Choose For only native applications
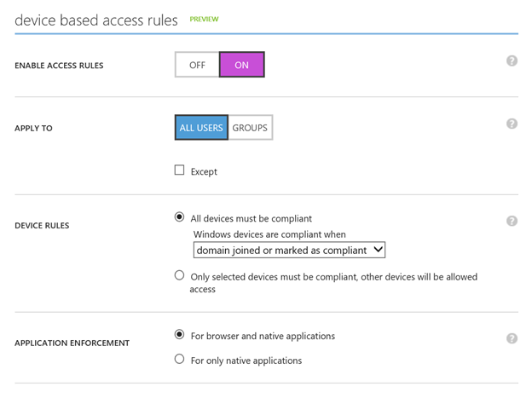This screenshot has width=532, height=398. pos(180,359)
